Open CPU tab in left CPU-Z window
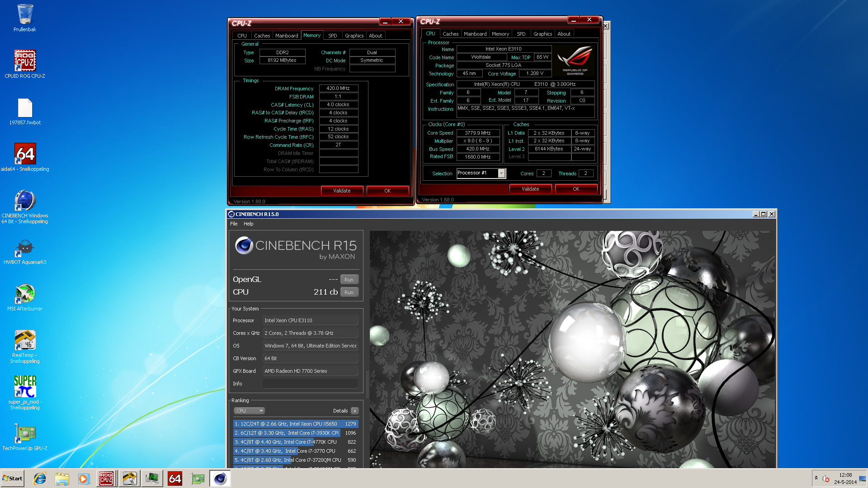Viewport: 868px width, 488px height. click(242, 36)
